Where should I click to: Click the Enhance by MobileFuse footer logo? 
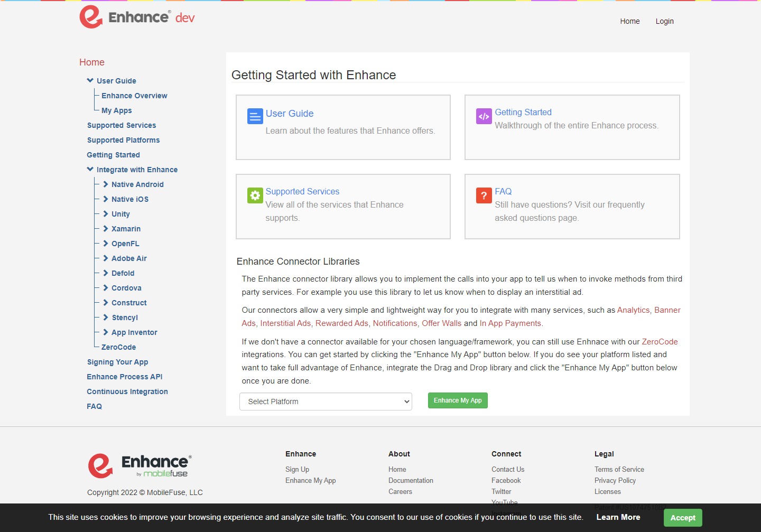(140, 465)
